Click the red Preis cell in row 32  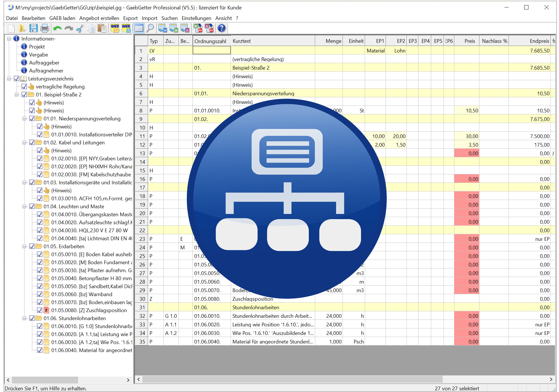pyautogui.click(x=467, y=316)
